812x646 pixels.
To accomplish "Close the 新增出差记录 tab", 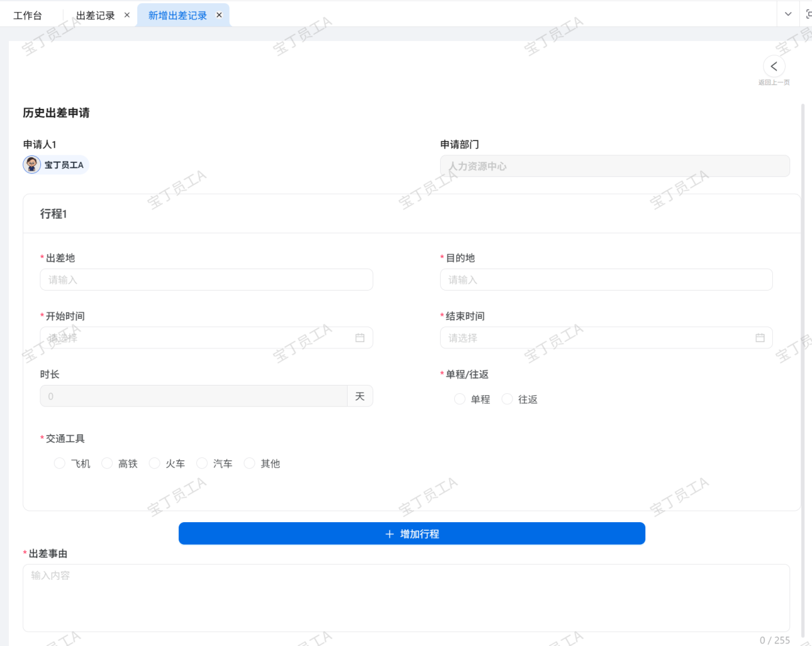I will (x=219, y=15).
